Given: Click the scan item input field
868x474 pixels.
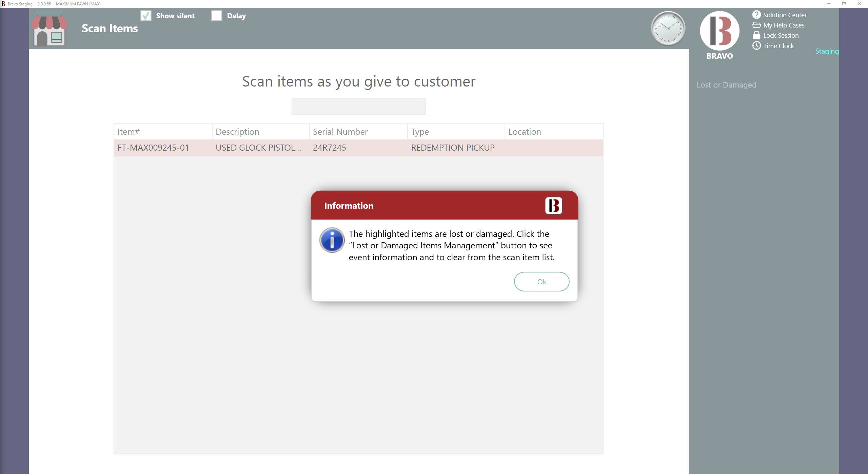Looking at the screenshot, I should pyautogui.click(x=358, y=107).
